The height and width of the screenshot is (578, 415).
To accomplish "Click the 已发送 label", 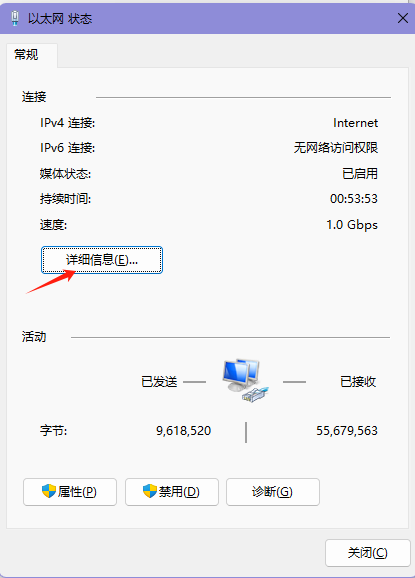I will (x=159, y=382).
